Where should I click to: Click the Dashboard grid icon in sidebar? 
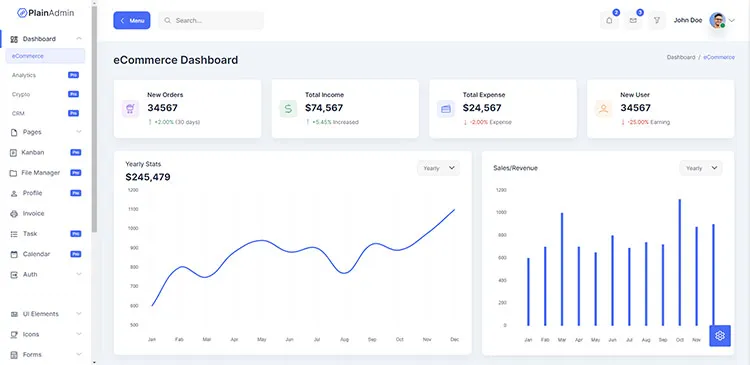click(x=14, y=39)
